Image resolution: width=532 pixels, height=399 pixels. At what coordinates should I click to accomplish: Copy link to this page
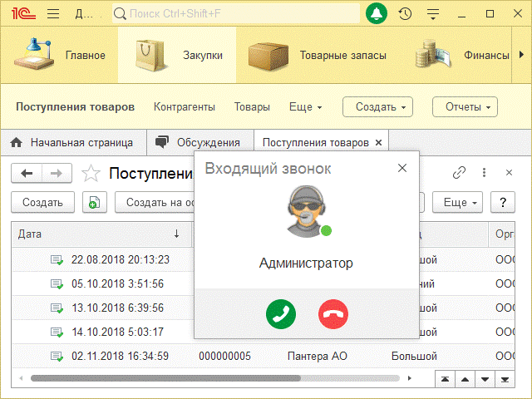point(459,173)
